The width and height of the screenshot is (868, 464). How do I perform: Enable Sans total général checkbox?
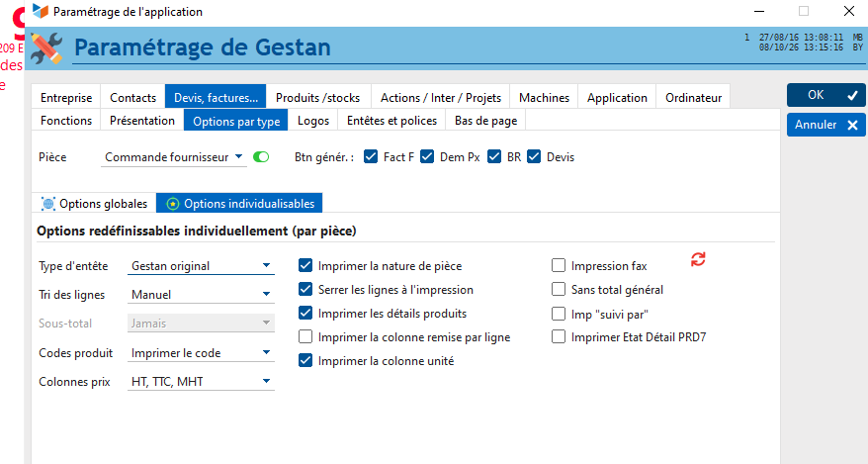tap(559, 289)
